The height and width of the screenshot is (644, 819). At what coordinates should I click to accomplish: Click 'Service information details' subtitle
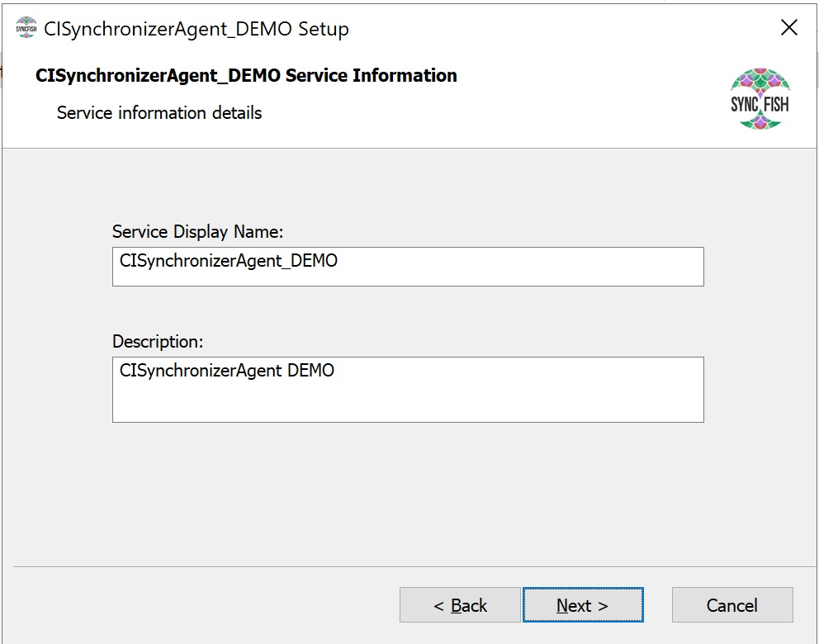point(159,113)
